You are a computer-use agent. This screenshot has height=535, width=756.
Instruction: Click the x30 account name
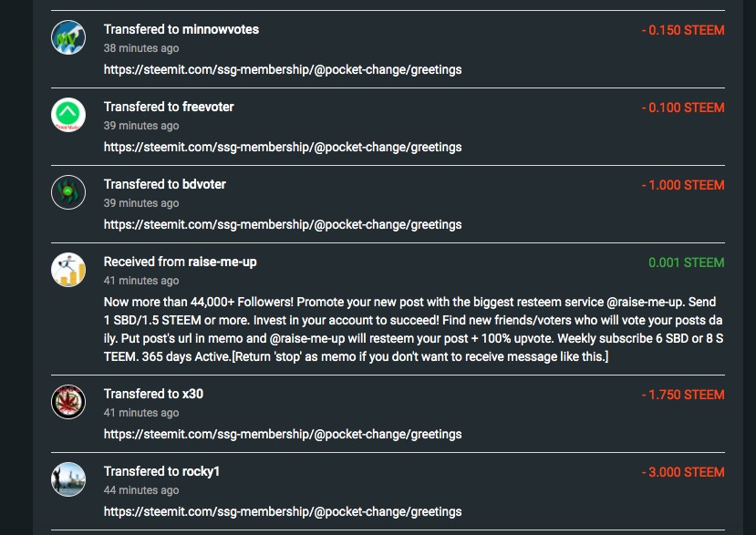click(193, 394)
